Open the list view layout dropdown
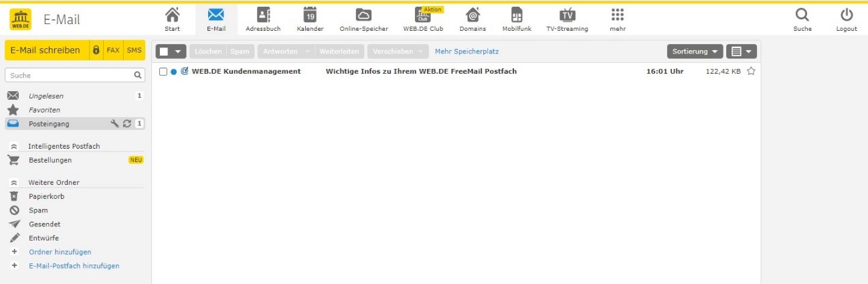The height and width of the screenshot is (284, 868). pos(742,52)
